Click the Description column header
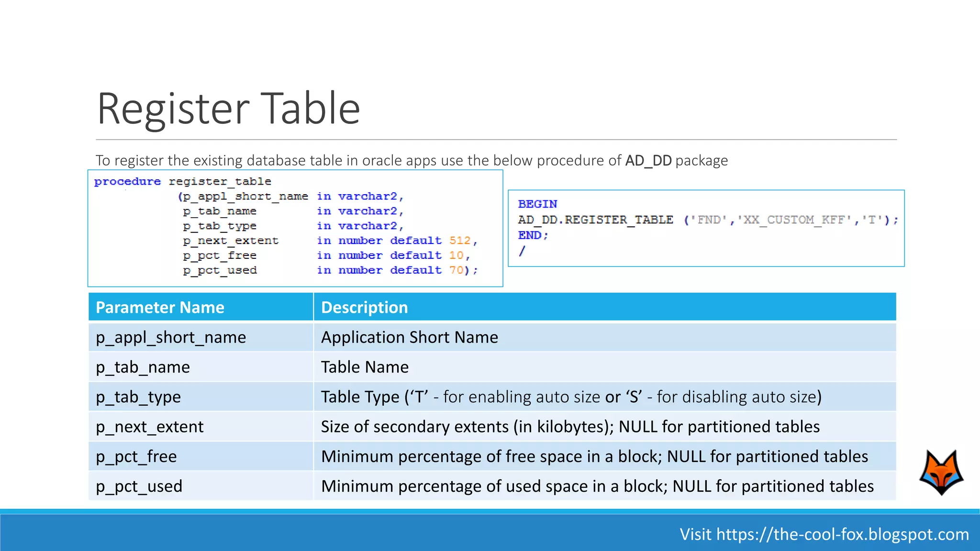Image resolution: width=980 pixels, height=551 pixels. point(364,307)
